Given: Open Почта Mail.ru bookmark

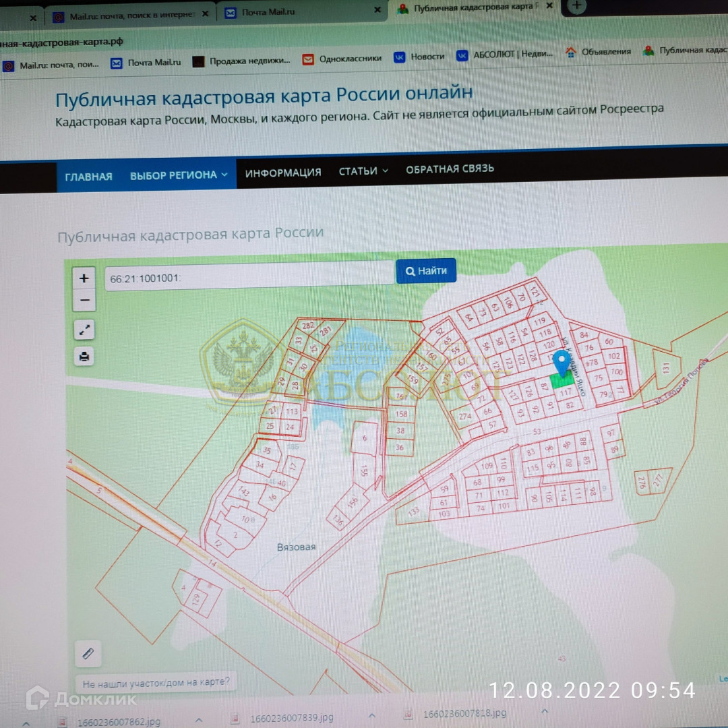Looking at the screenshot, I should coord(146,63).
